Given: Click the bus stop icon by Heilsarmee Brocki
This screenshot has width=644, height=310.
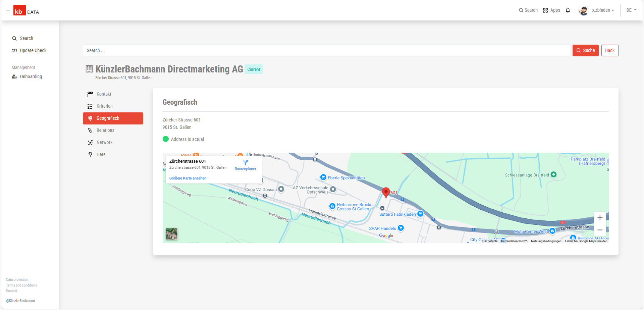Looking at the screenshot, I should click(x=382, y=208).
